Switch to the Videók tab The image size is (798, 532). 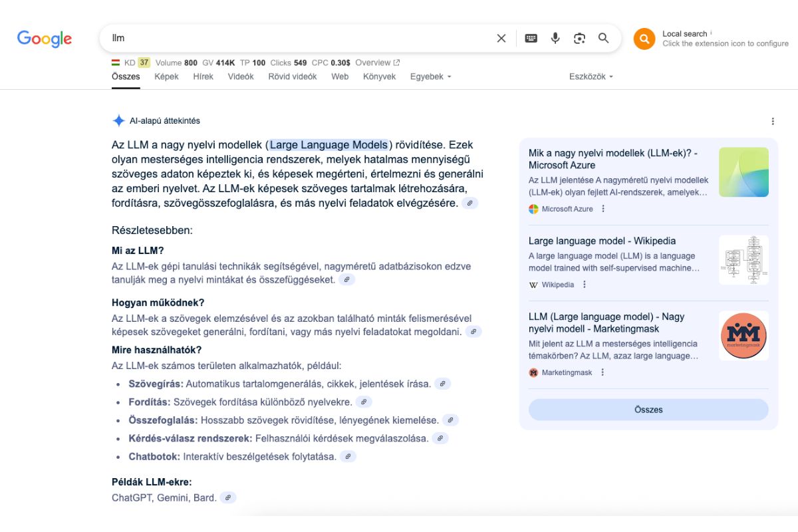click(241, 76)
